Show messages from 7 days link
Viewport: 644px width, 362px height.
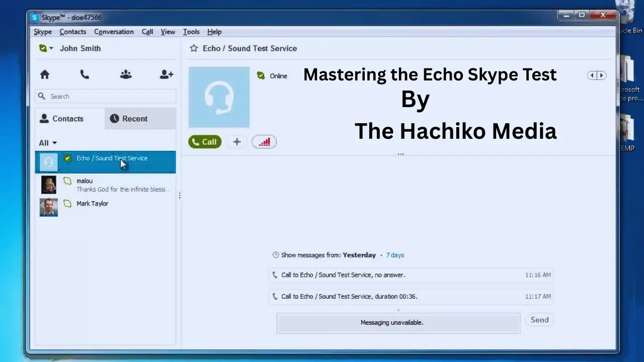pyautogui.click(x=394, y=255)
